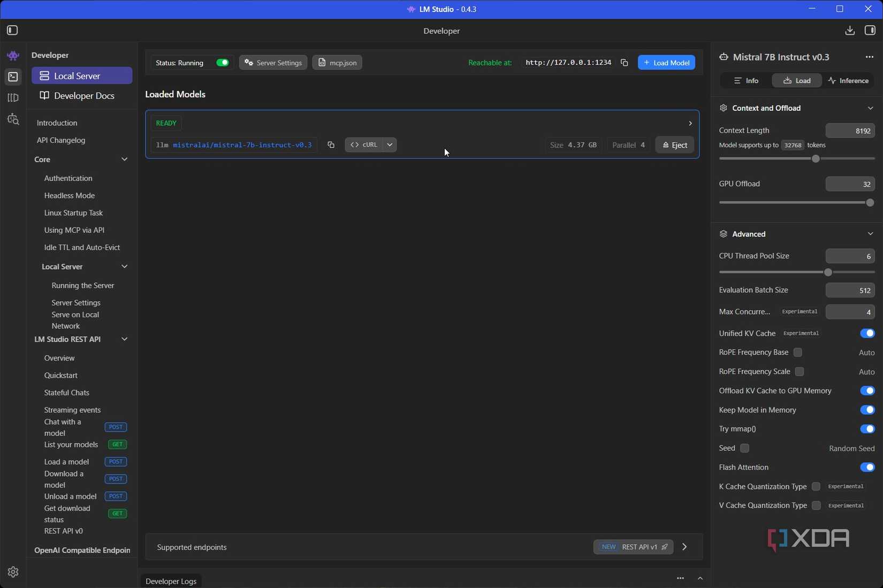This screenshot has width=883, height=588.
Task: Collapse the Core docs section
Action: pos(124,159)
